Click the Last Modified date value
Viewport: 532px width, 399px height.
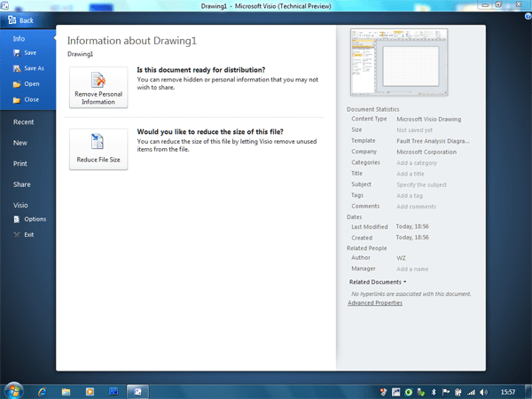tap(412, 226)
